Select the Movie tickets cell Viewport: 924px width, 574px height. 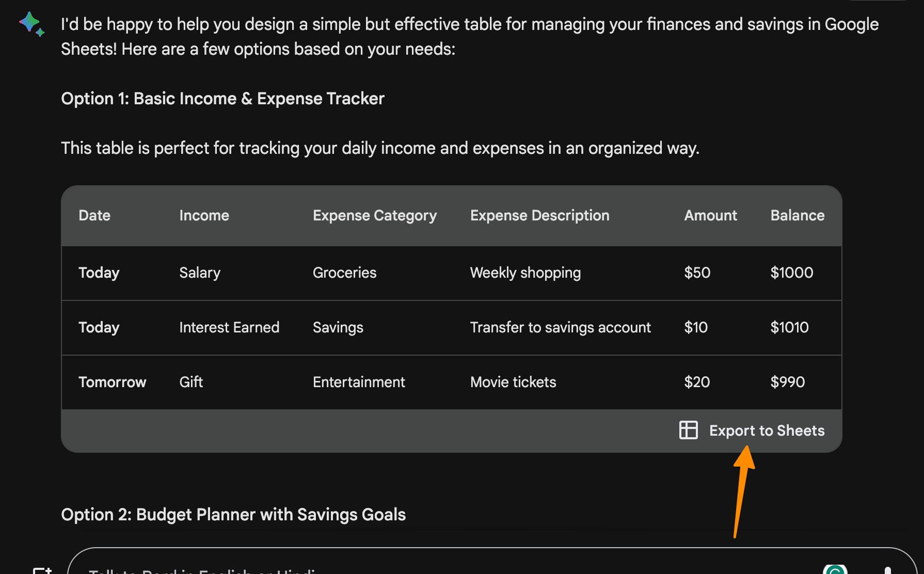513,382
